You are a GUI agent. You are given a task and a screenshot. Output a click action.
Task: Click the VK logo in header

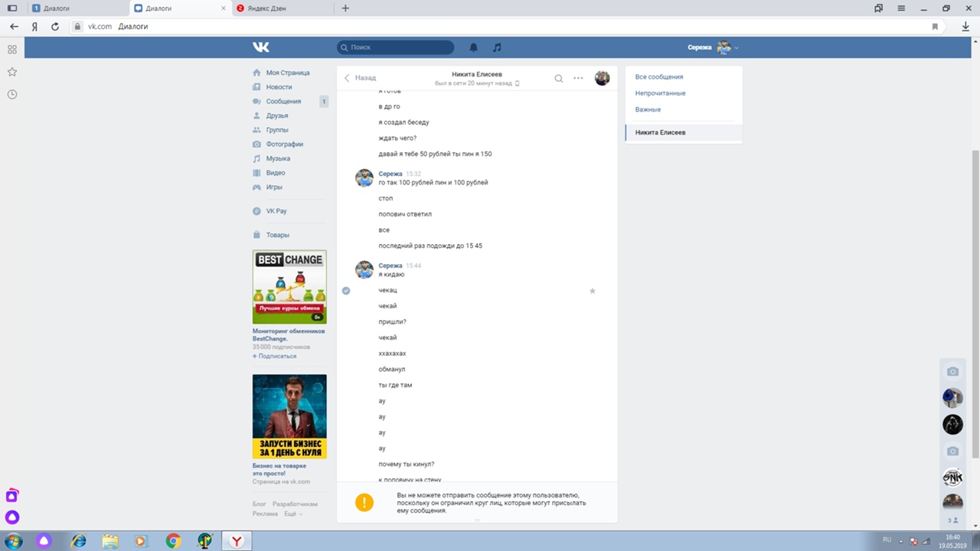[261, 47]
